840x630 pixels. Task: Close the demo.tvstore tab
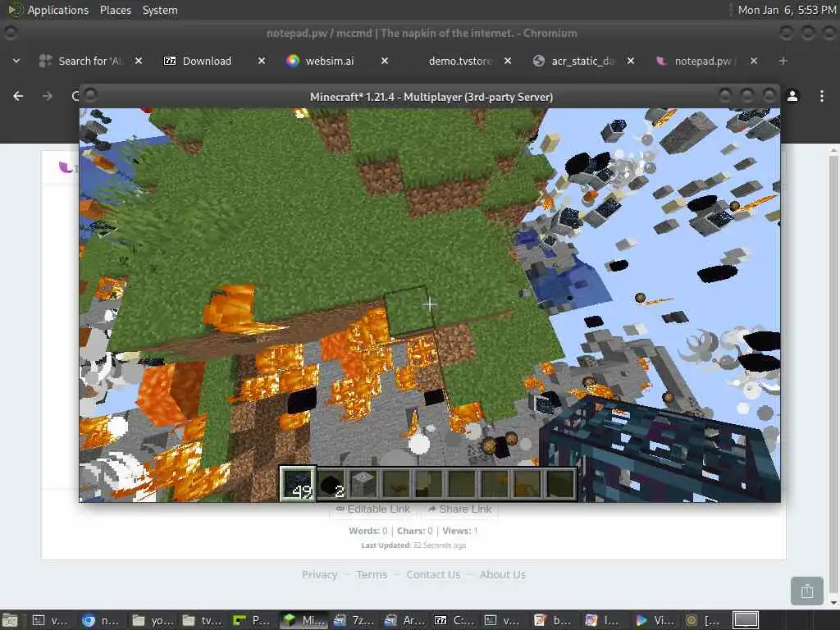pos(508,61)
